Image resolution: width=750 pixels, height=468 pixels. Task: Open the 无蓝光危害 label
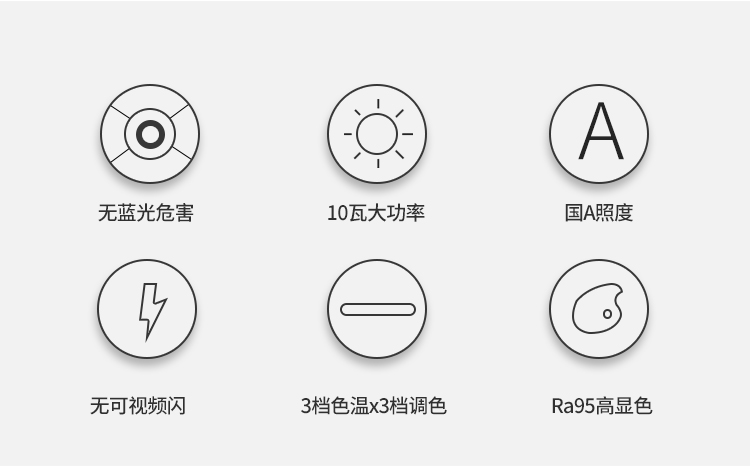point(146,213)
